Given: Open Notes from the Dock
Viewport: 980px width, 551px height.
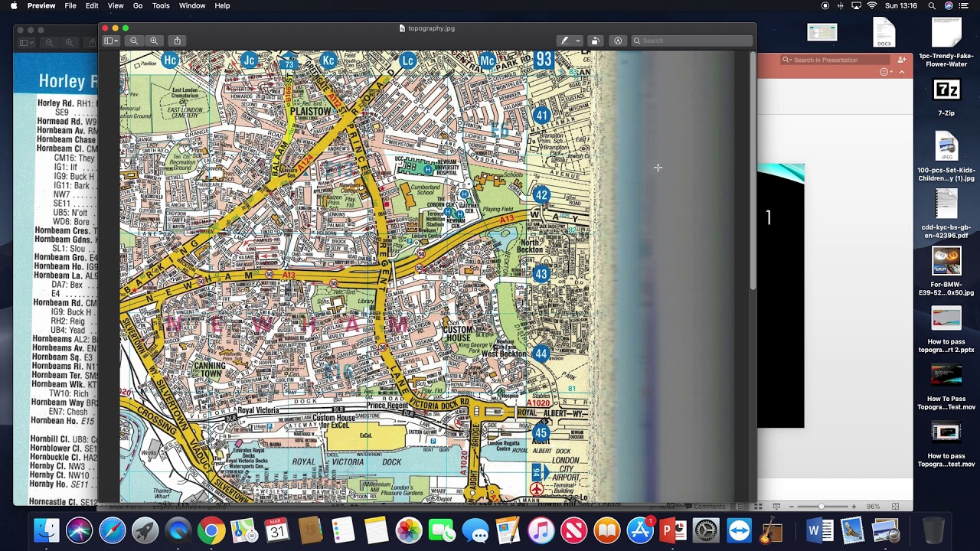Looking at the screenshot, I should point(376,530).
